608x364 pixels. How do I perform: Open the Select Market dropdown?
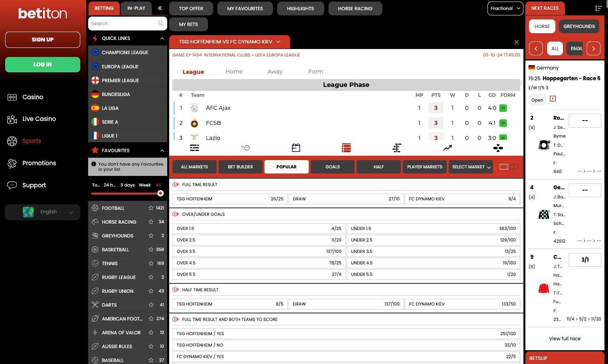click(x=470, y=167)
